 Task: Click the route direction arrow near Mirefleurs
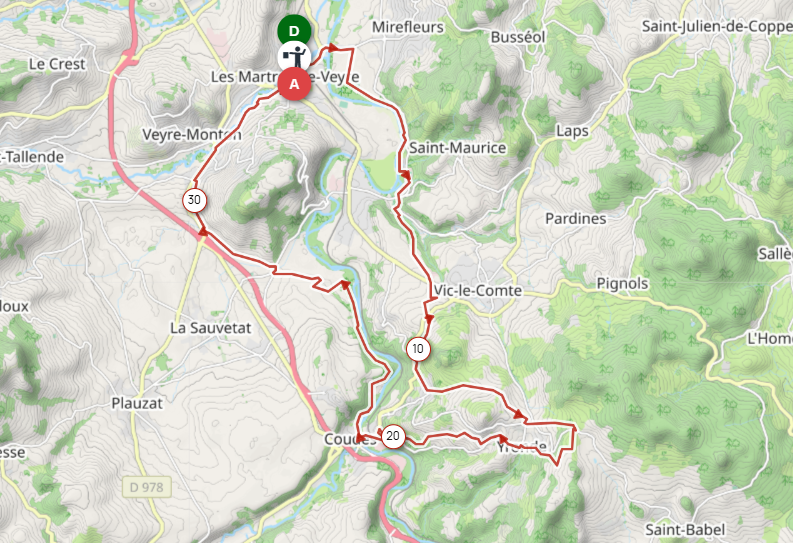[333, 48]
